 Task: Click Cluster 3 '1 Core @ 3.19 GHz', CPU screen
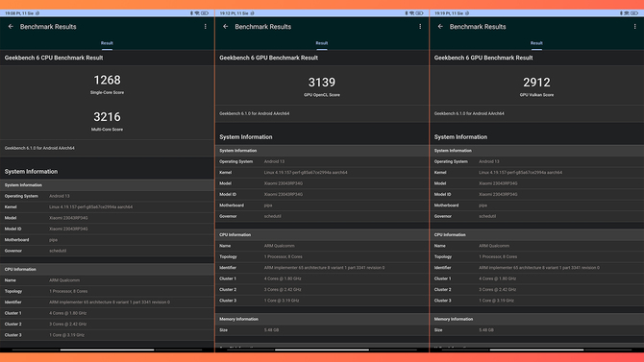click(x=107, y=335)
